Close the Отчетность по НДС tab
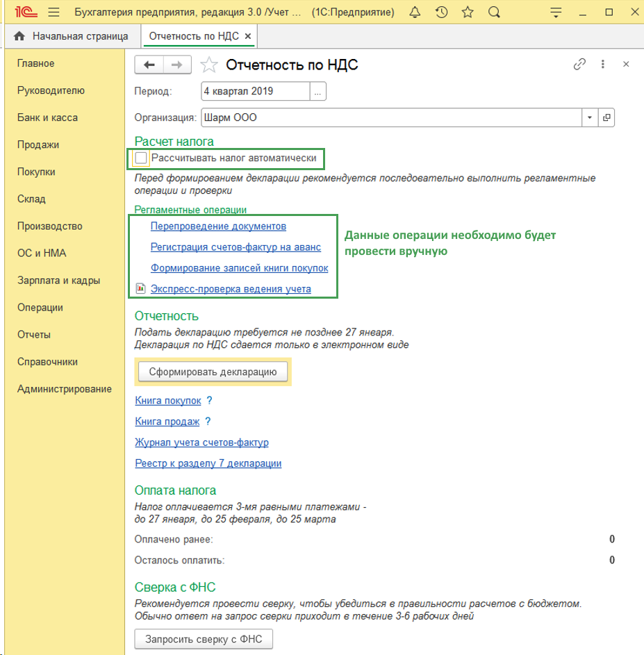Screen dimensions: 644x655 (x=248, y=36)
